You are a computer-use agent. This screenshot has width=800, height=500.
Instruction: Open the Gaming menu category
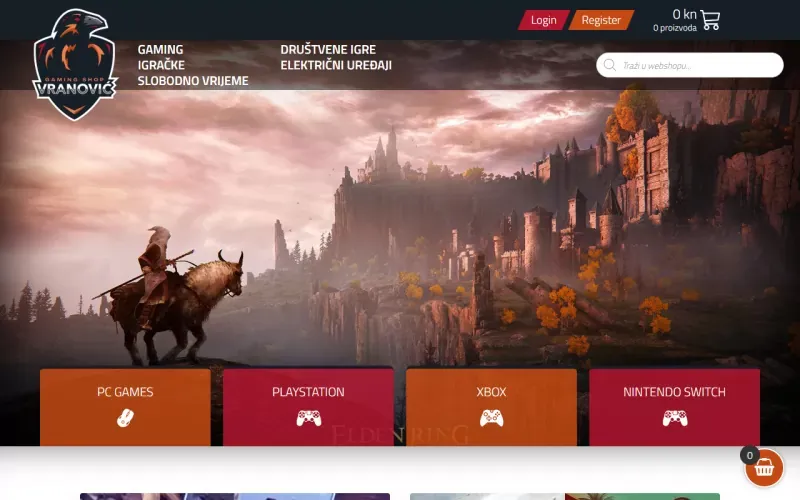click(160, 49)
